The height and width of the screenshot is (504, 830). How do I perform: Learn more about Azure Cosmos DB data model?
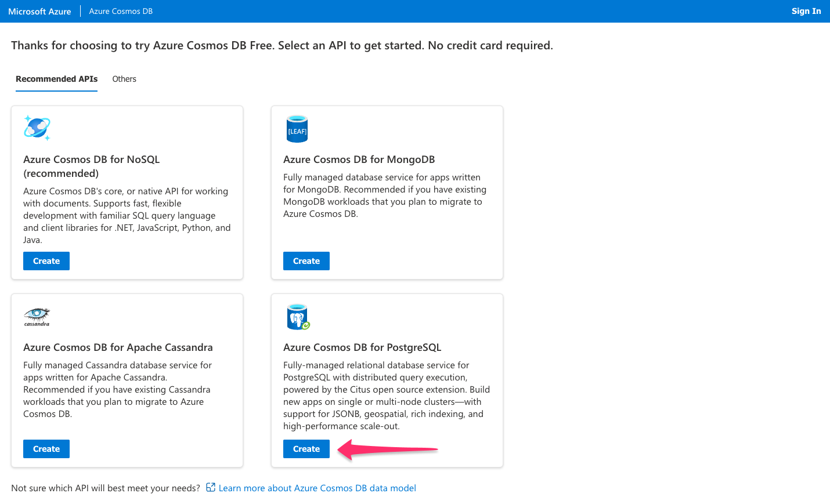[x=317, y=488]
